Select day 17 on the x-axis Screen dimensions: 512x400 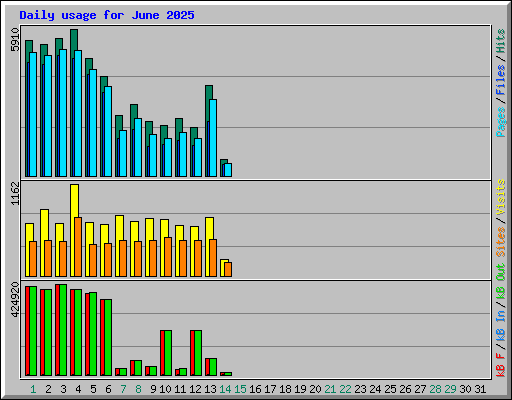pyautogui.click(x=270, y=389)
